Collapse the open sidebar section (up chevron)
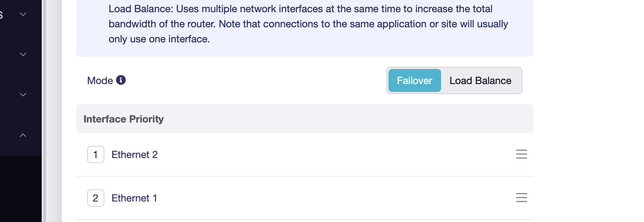Screen dimensions: 644x222 click(x=23, y=135)
